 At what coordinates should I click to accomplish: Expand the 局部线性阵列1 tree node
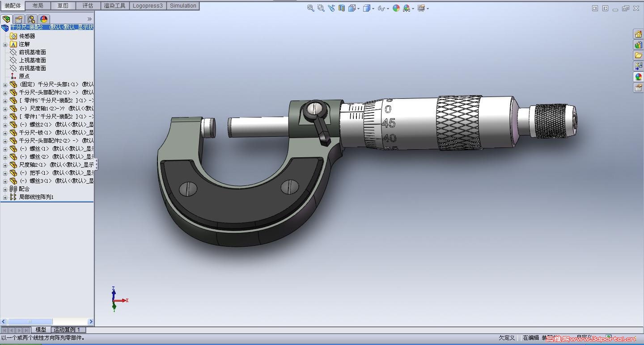[x=5, y=197]
